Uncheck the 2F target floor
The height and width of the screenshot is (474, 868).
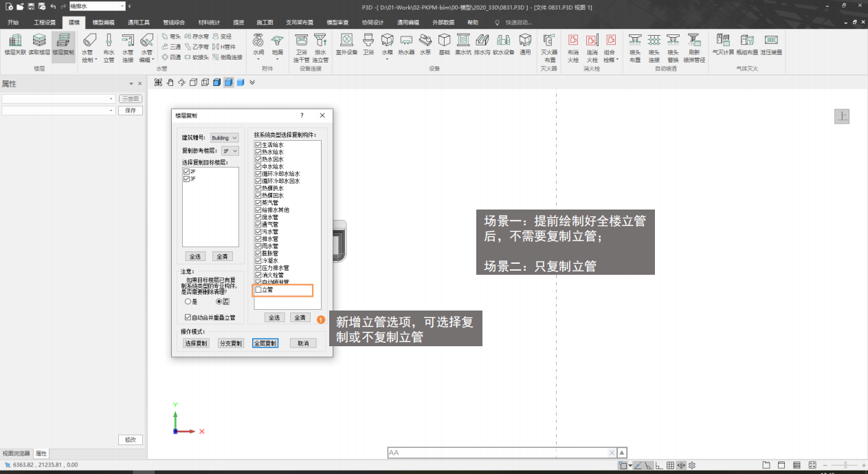pyautogui.click(x=186, y=172)
